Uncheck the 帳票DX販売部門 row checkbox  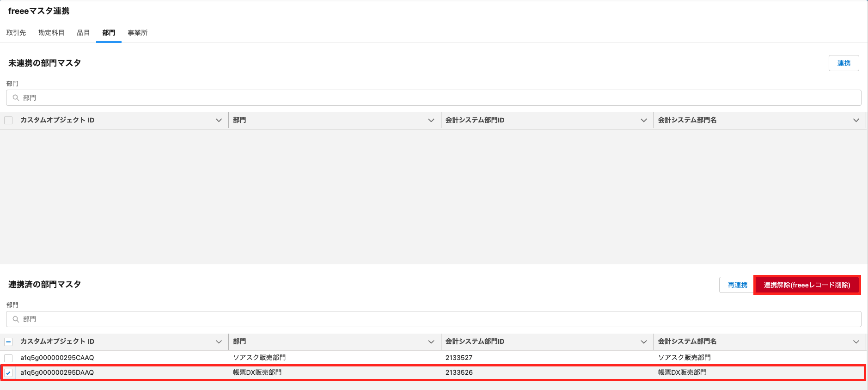pos(8,373)
